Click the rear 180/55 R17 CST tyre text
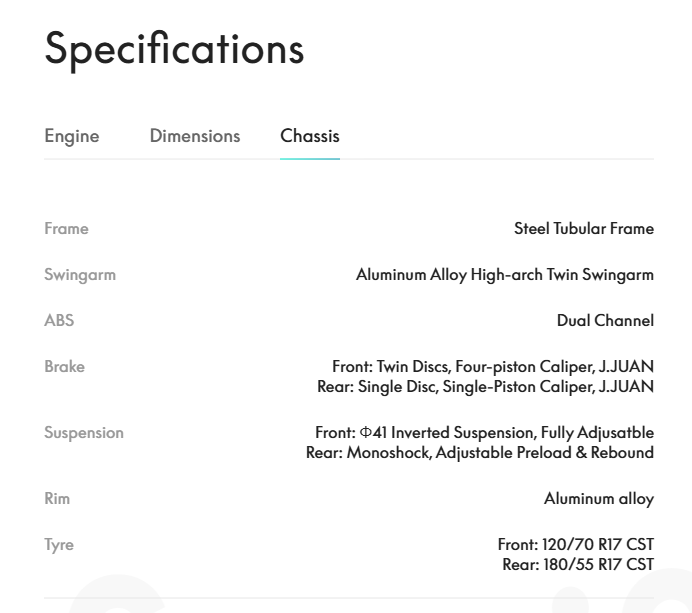This screenshot has height=613, width=692. pos(577,564)
